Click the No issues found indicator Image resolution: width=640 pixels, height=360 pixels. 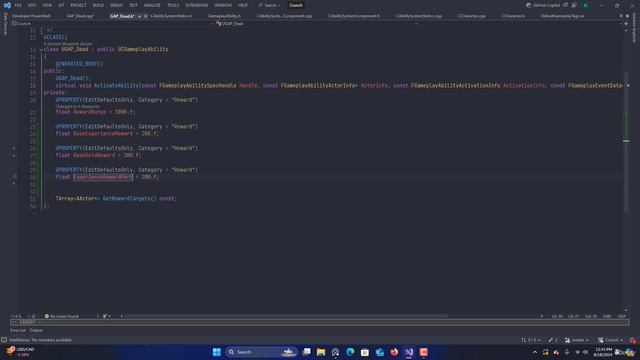pos(61,316)
